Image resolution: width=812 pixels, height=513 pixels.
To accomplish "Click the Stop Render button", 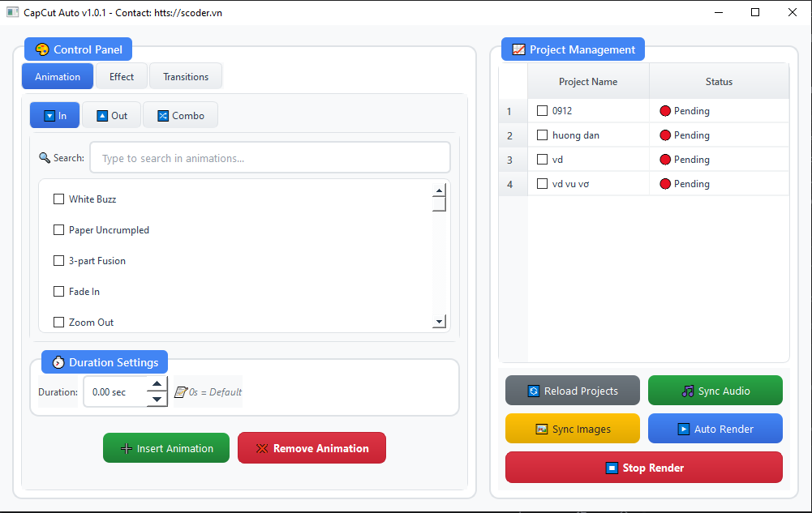I will click(644, 468).
